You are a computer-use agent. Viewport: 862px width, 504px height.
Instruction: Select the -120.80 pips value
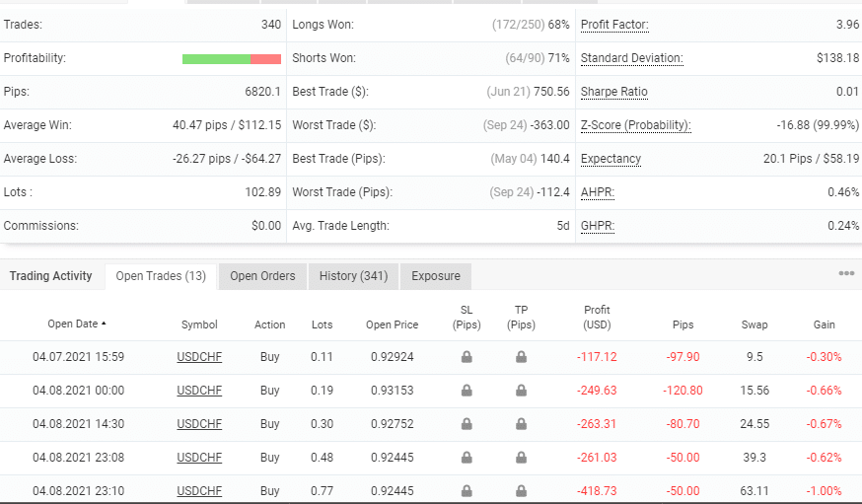click(682, 391)
